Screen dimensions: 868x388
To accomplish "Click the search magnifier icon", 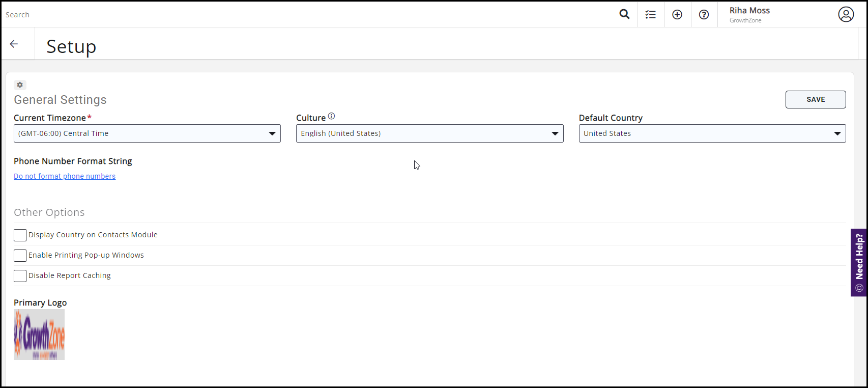I will coord(624,14).
